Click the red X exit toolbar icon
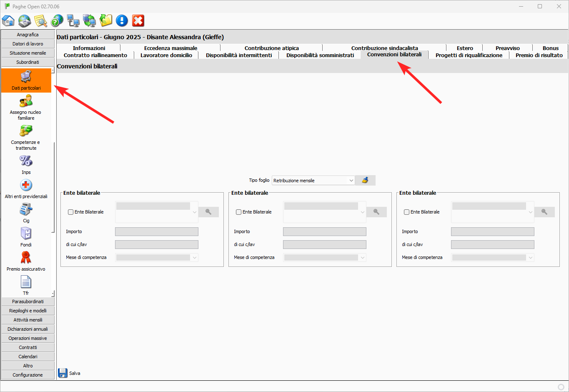 [x=138, y=20]
